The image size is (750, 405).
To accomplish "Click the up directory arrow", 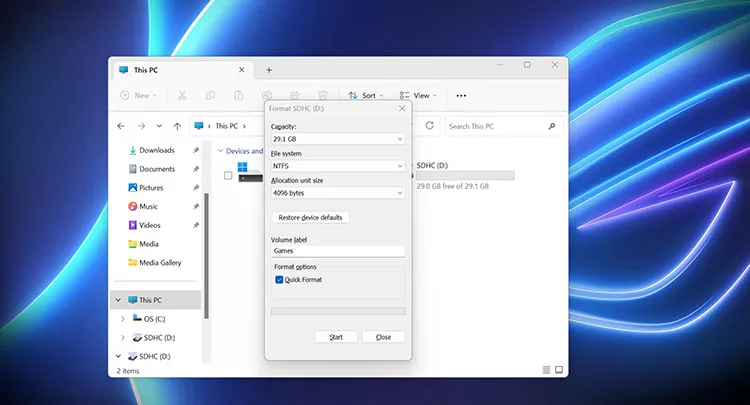I will (x=177, y=126).
